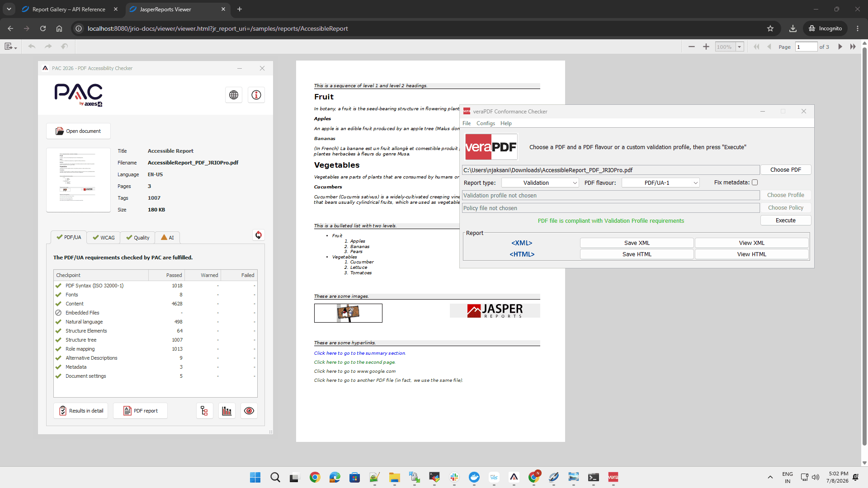Click the Save HTML button
This screenshot has height=488, width=868.
pos(637,254)
